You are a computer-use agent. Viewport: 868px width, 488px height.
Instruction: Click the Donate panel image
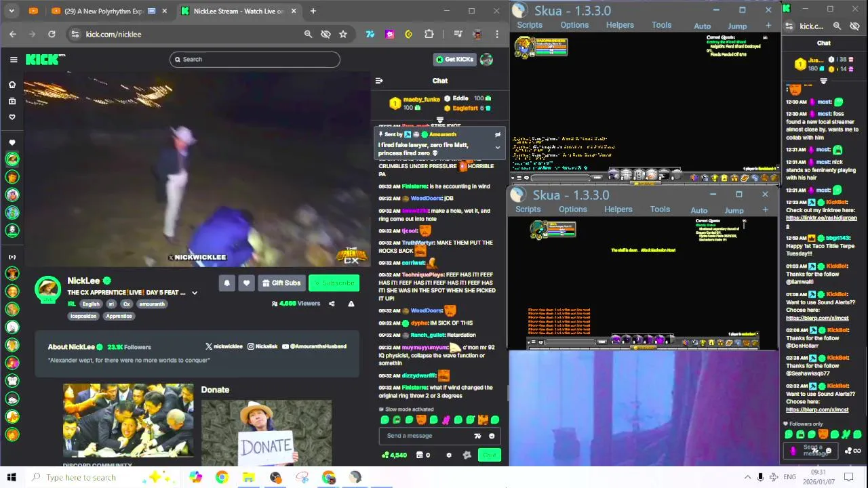pyautogui.click(x=267, y=433)
